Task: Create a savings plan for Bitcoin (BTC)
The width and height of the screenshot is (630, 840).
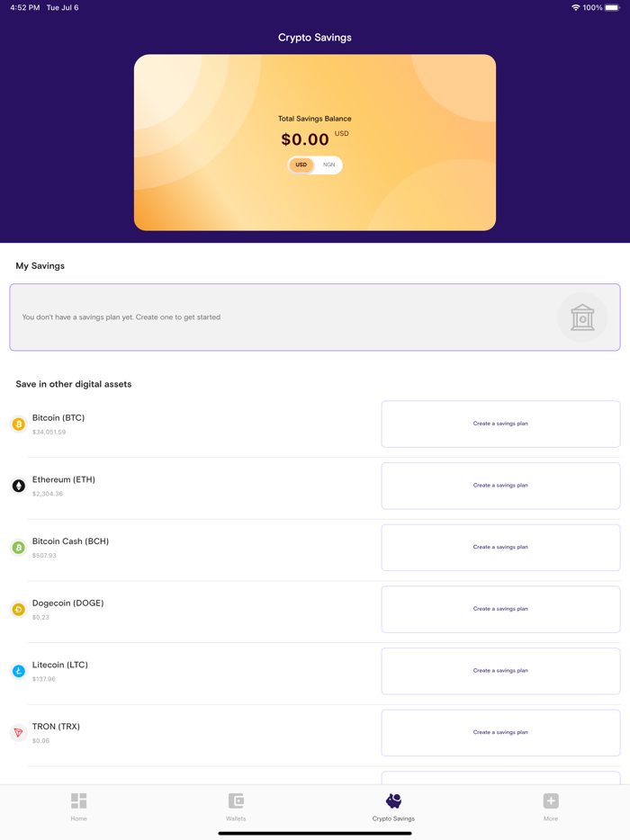Action: (500, 424)
